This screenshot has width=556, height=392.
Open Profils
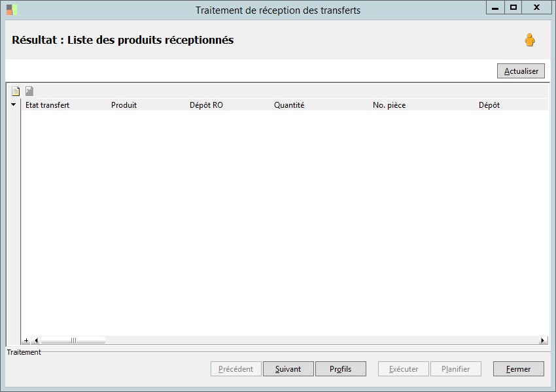click(x=340, y=369)
